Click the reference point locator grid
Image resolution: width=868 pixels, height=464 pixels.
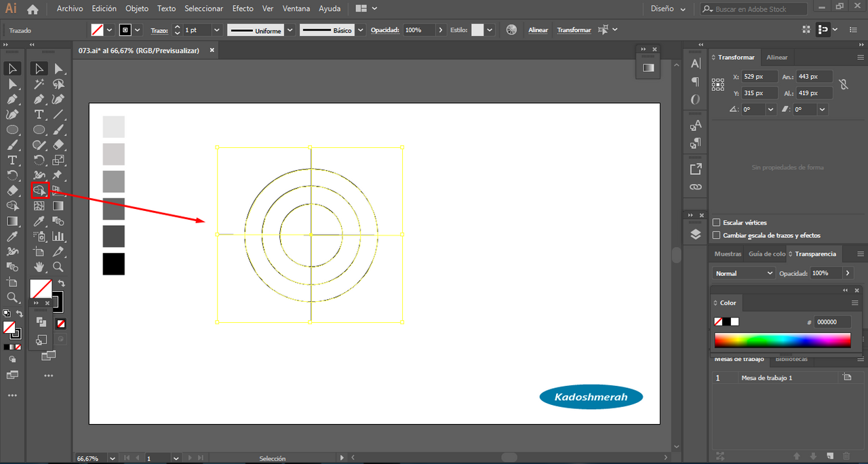tap(717, 85)
